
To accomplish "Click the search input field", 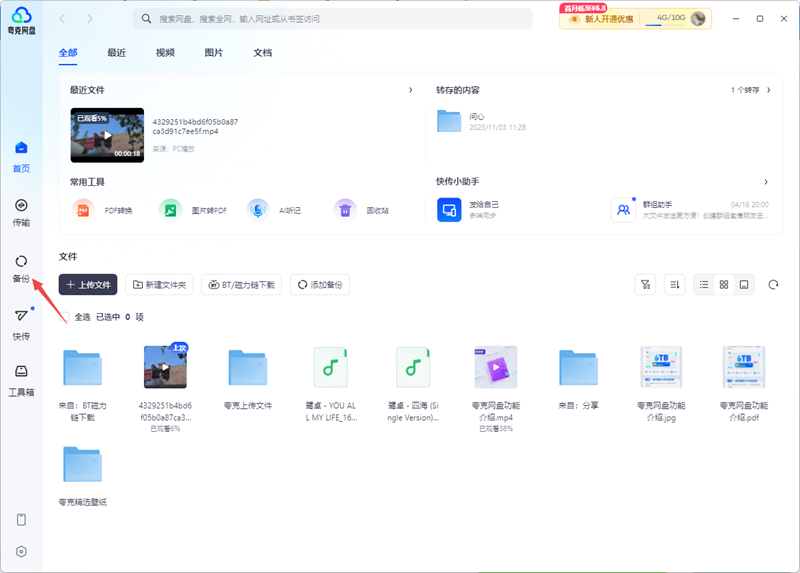I will click(x=340, y=19).
